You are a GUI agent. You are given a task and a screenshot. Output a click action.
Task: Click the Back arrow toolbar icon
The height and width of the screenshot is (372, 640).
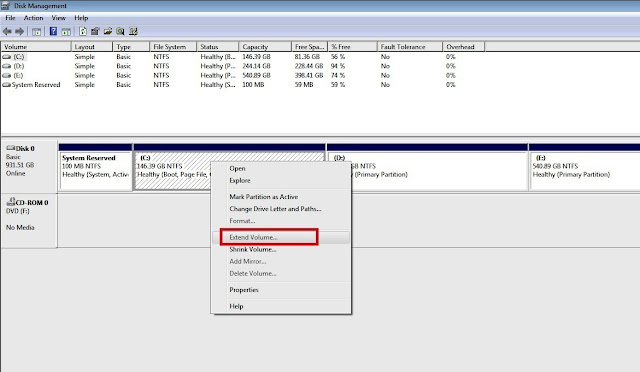pos(7,31)
